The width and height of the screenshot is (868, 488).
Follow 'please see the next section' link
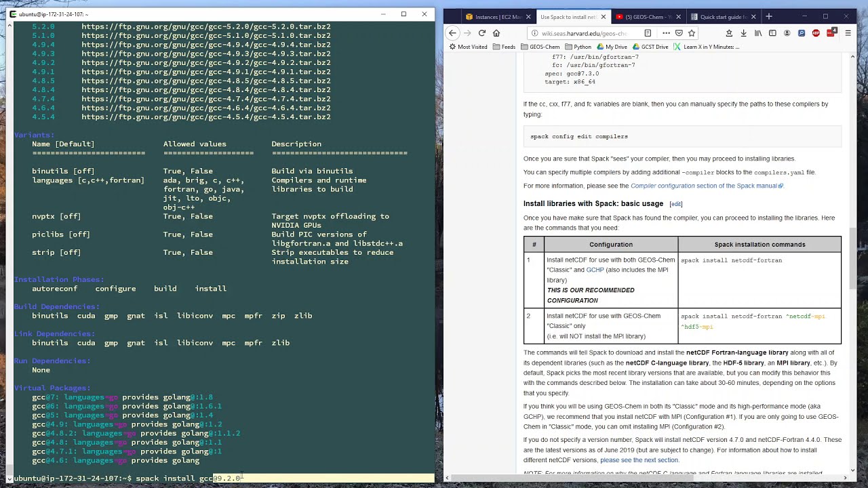[639, 460]
